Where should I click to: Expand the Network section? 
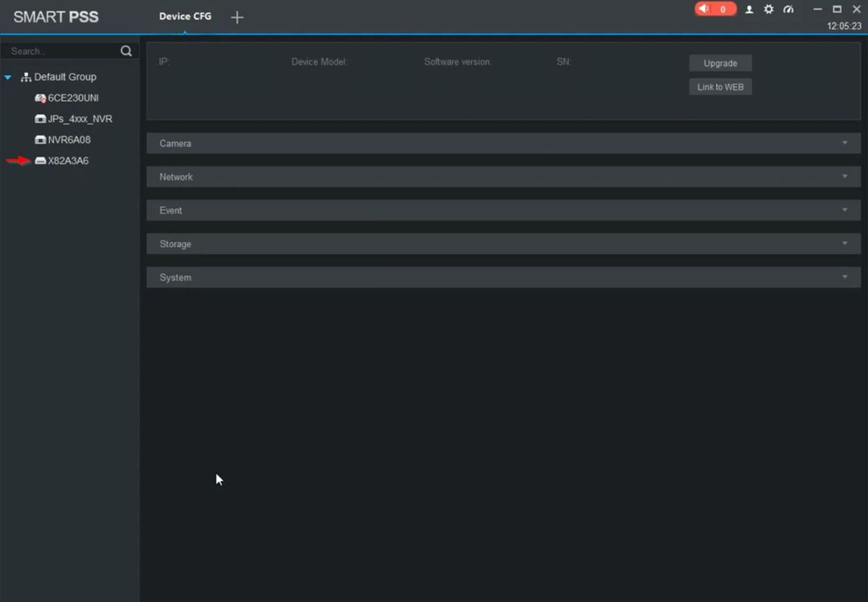click(x=503, y=177)
